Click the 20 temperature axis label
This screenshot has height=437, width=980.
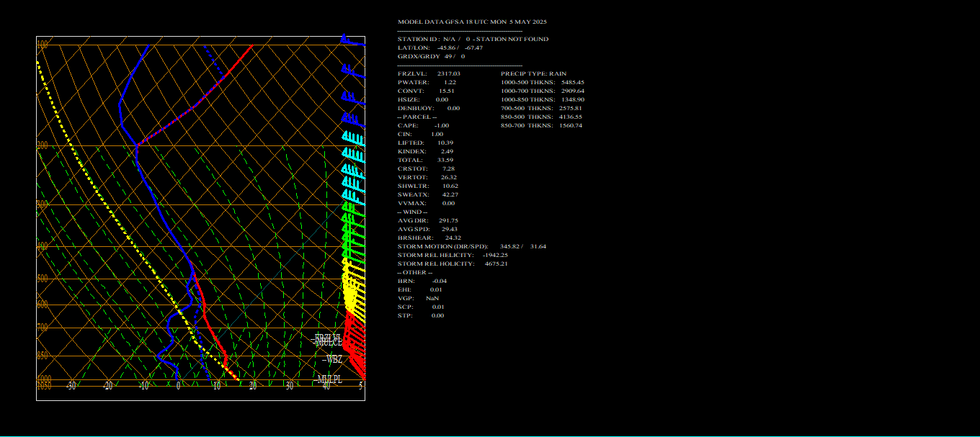253,386
